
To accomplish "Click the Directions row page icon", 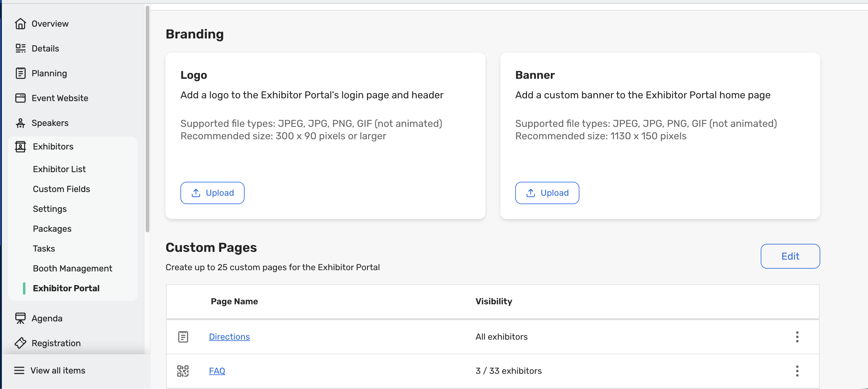I will pyautogui.click(x=183, y=337).
